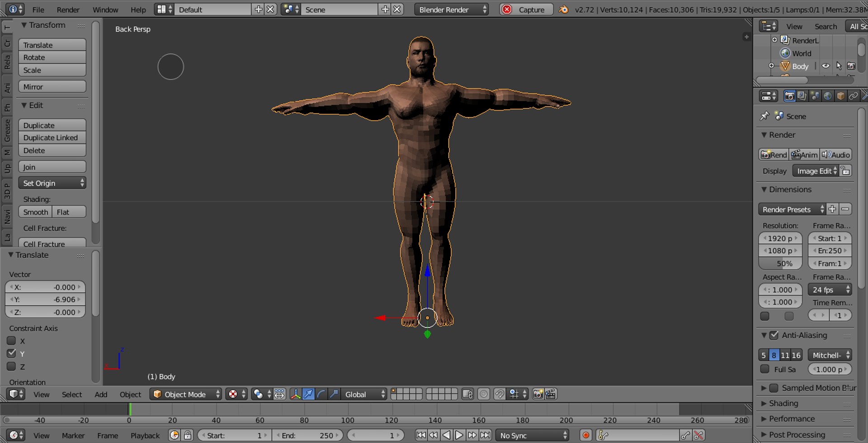
Task: Enable the translate manipulator arrow icon
Action: click(x=308, y=394)
